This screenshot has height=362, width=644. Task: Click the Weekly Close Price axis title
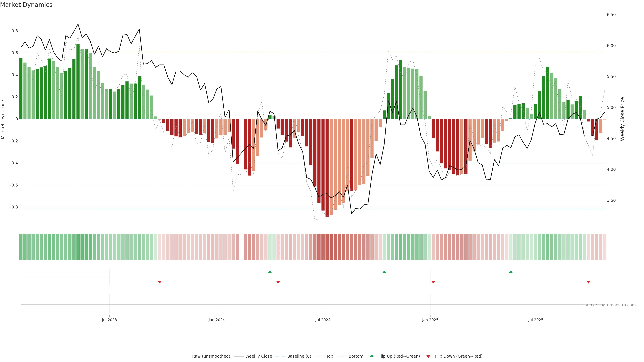pos(622,119)
